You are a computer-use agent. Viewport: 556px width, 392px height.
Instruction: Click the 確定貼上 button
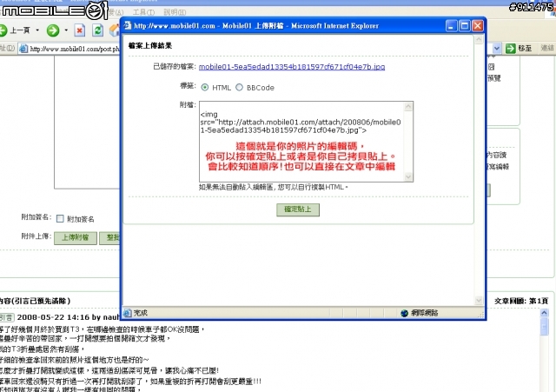click(x=298, y=209)
